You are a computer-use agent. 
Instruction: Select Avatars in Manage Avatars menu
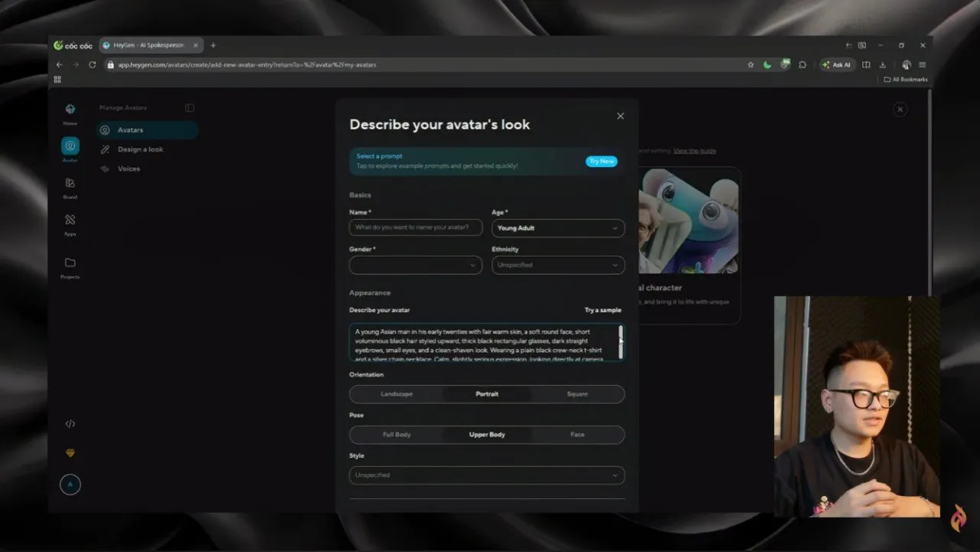pos(147,130)
